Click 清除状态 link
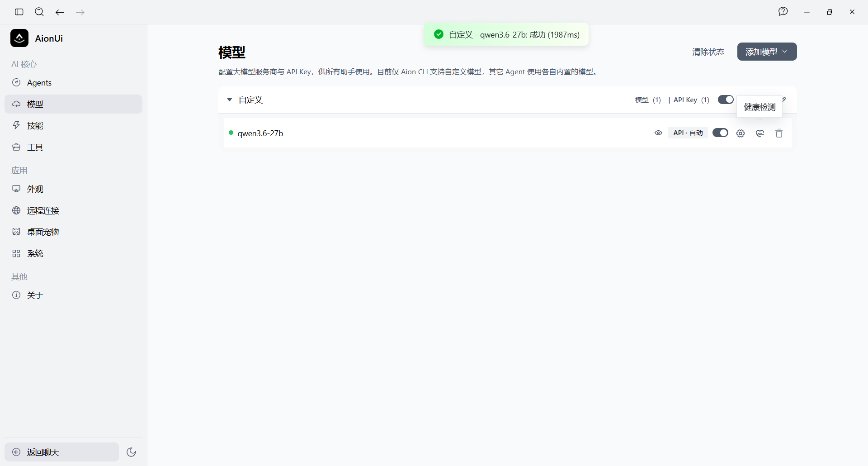 (x=708, y=52)
